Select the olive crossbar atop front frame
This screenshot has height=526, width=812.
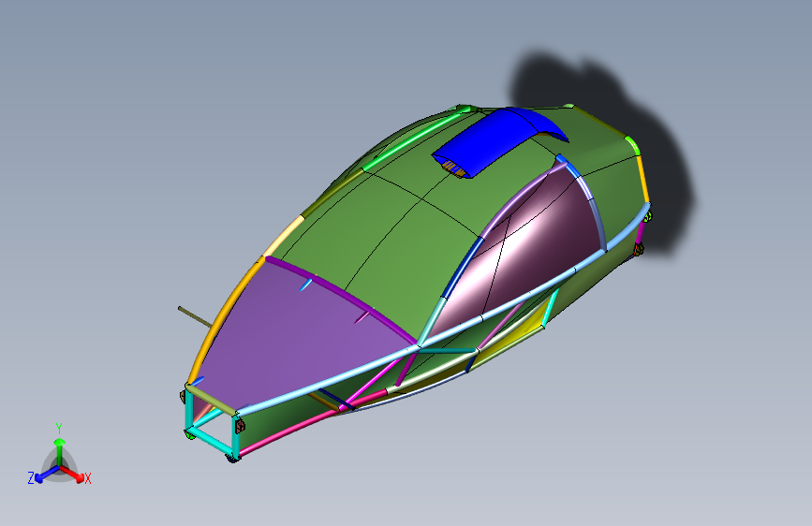(212, 400)
